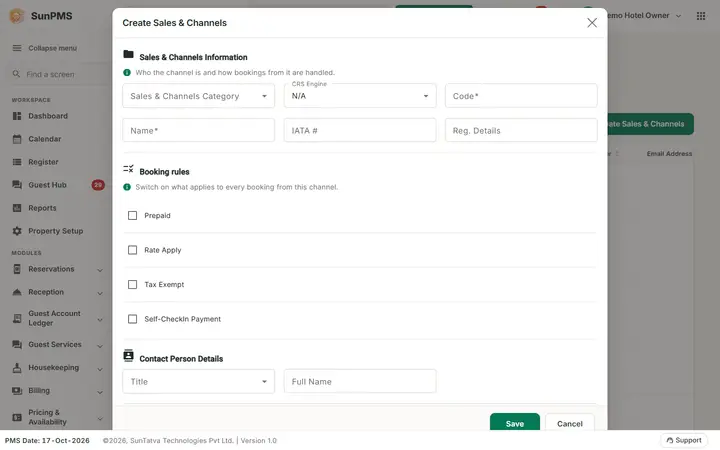Screen dimensions: 720x450
Task: Click the Pricing & Availability icon
Action: click(x=17, y=417)
